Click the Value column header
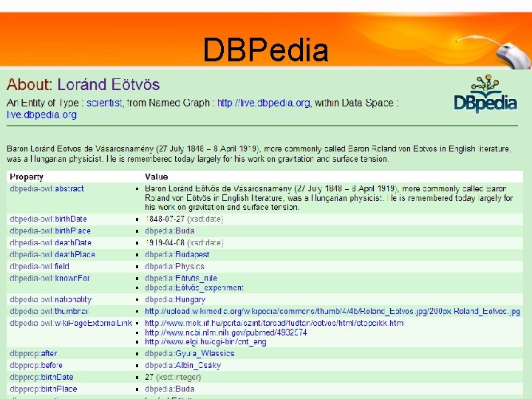Image resolution: width=532 pixels, height=399 pixels. coord(157,177)
